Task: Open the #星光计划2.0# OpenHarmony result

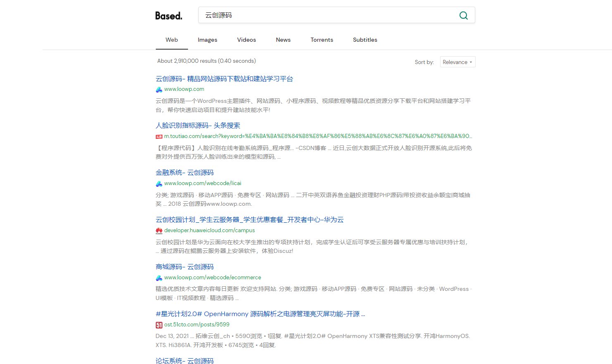Action: (260, 314)
